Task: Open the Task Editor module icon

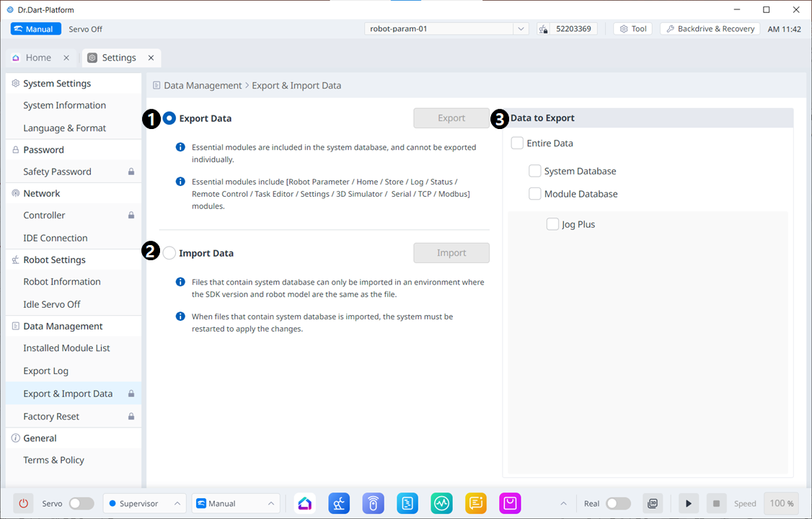Action: [x=407, y=503]
